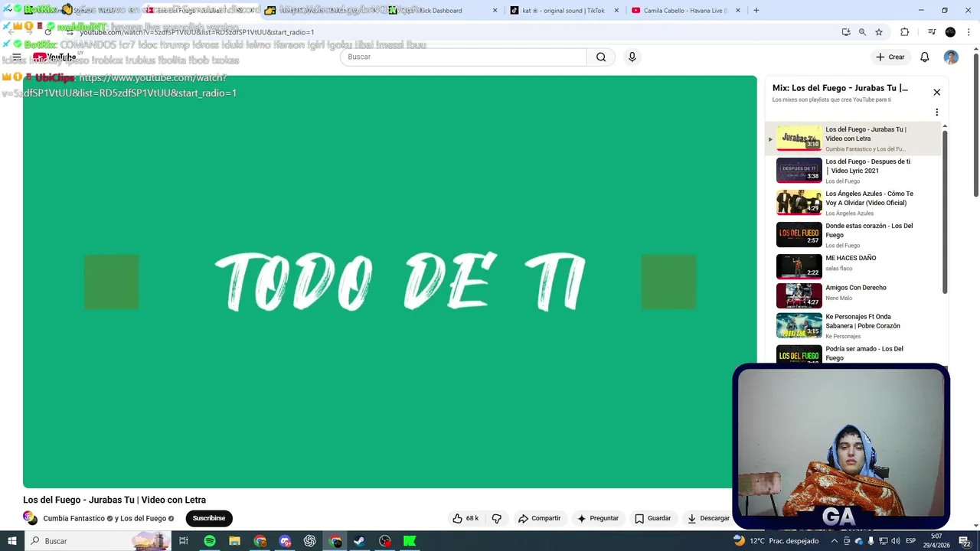Image resolution: width=980 pixels, height=551 pixels.
Task: Close the TikTok tab
Action: coord(616,11)
